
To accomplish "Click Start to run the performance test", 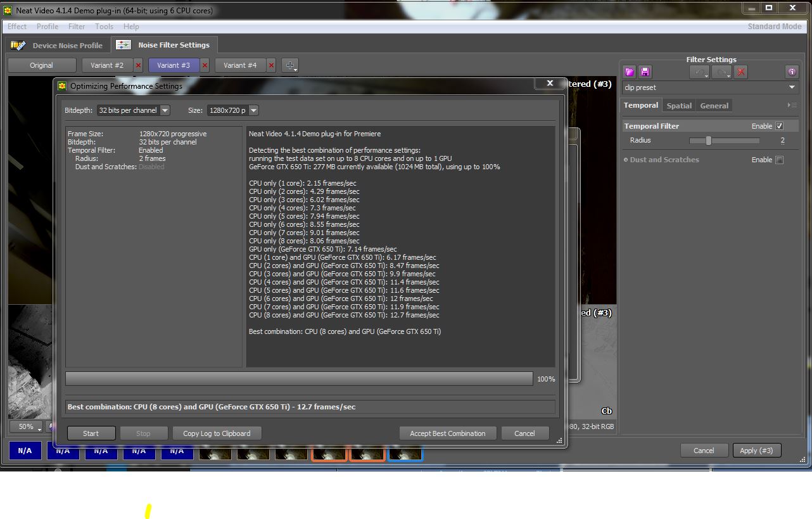I will [91, 433].
